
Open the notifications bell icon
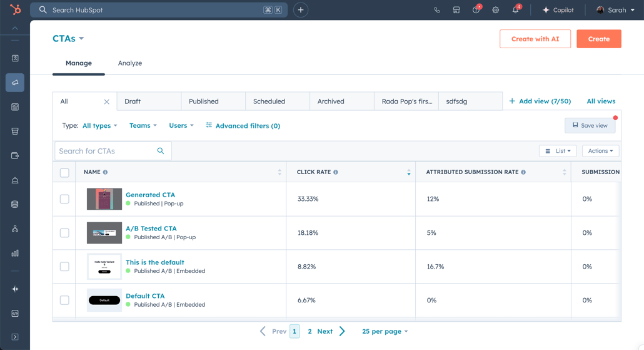pyautogui.click(x=516, y=9)
